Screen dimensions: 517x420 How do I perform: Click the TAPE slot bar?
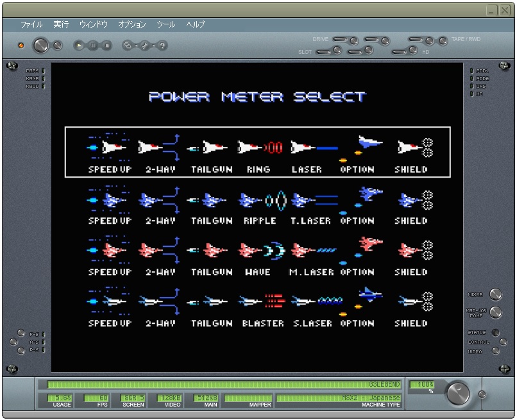(x=416, y=39)
